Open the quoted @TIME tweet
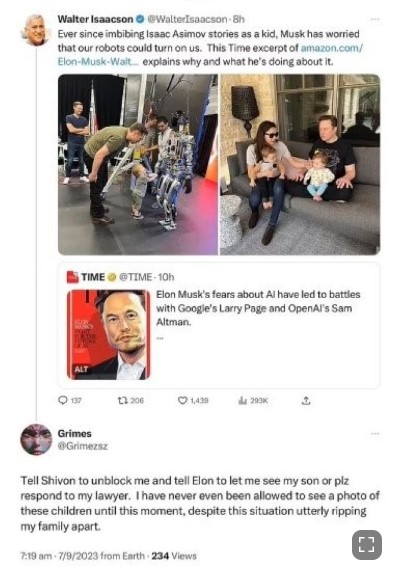Image resolution: width=416 pixels, height=572 pixels. coord(219,325)
